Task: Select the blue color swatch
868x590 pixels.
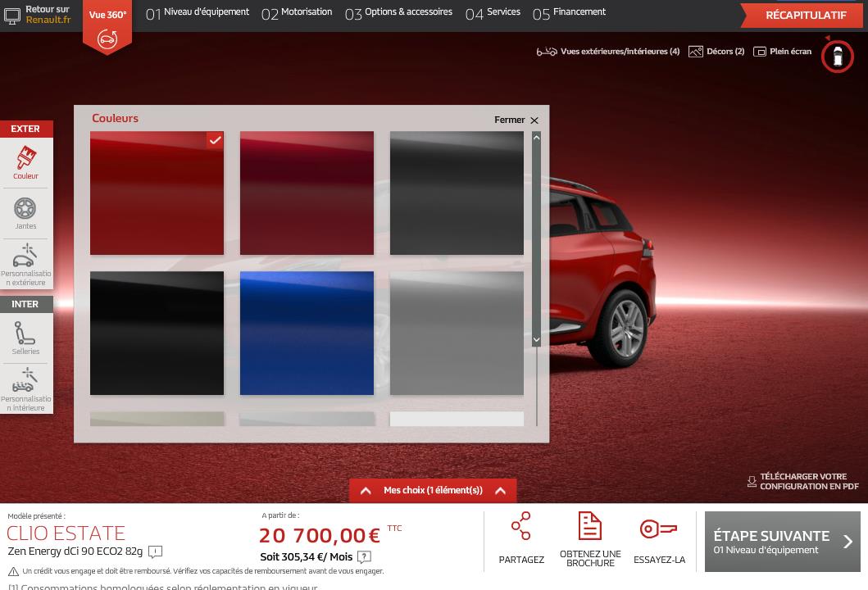Action: coord(307,334)
